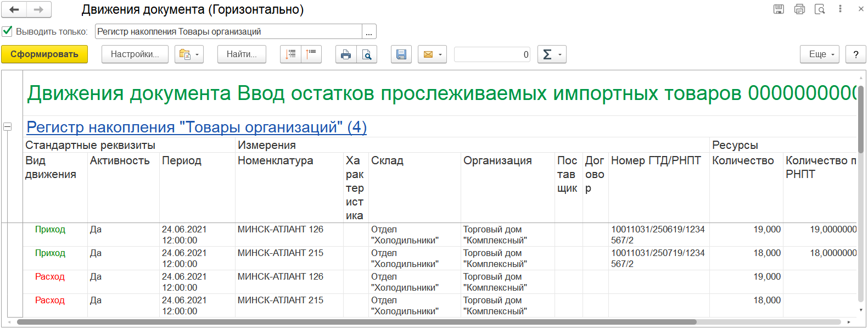Open the three-dot menu in title bar
This screenshot has width=868, height=328.
click(840, 9)
